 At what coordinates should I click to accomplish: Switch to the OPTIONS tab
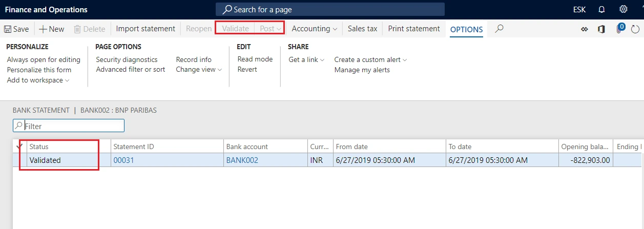(466, 30)
